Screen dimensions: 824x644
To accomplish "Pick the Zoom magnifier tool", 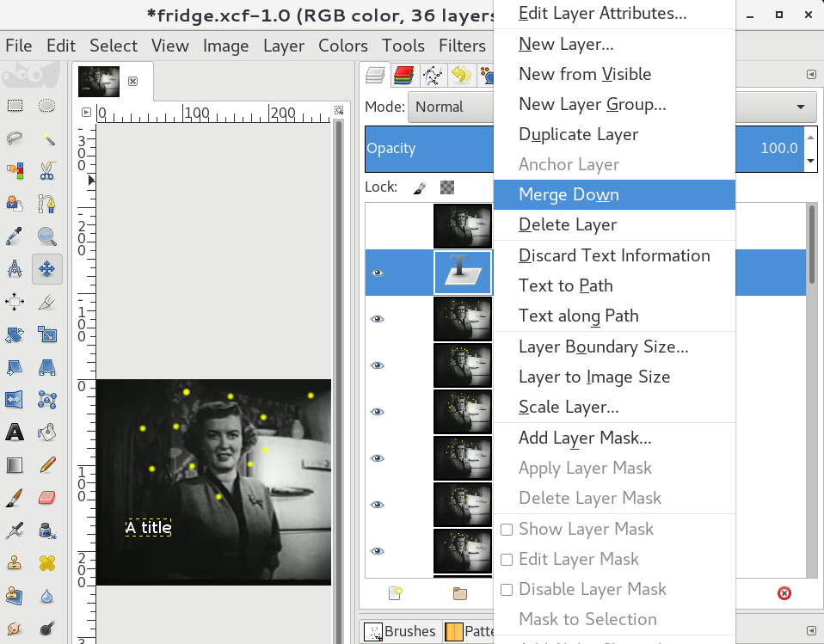I will pyautogui.click(x=47, y=236).
